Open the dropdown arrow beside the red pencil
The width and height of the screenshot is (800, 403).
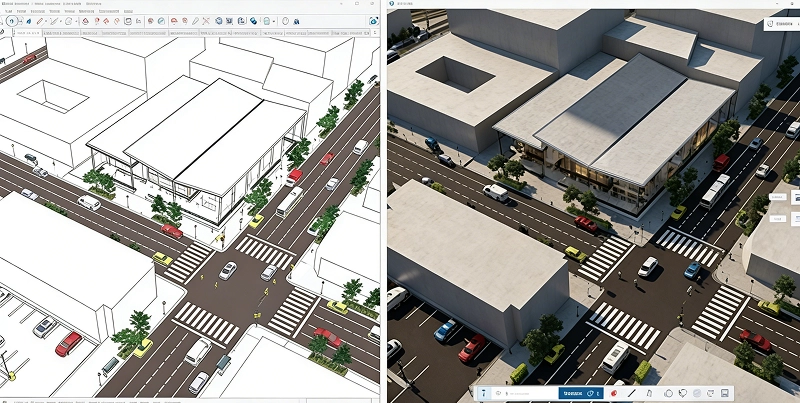point(45,21)
